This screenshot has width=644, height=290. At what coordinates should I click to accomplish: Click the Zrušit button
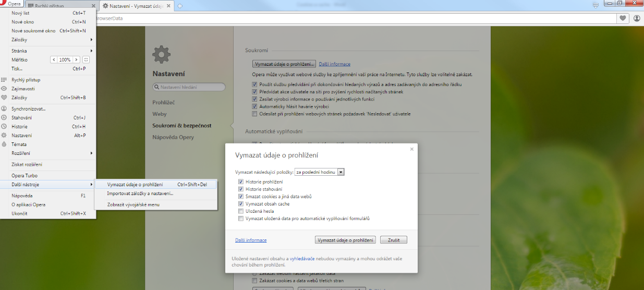tap(394, 240)
